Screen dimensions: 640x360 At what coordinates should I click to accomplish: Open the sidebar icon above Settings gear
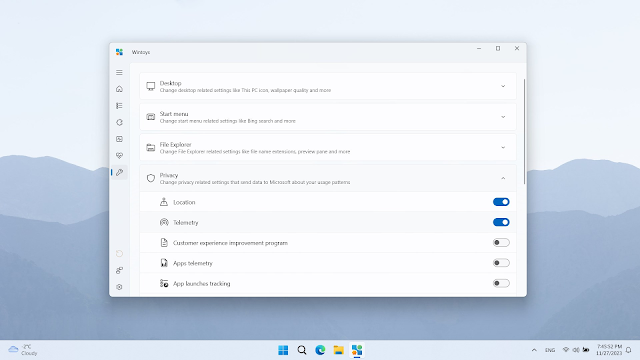[x=119, y=270]
